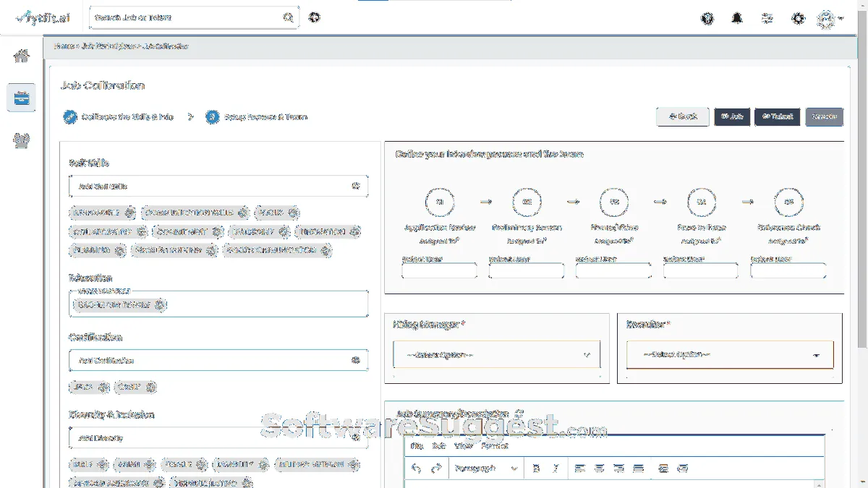Open the Recruiter select dropdown
The width and height of the screenshot is (868, 488).
[x=730, y=355]
